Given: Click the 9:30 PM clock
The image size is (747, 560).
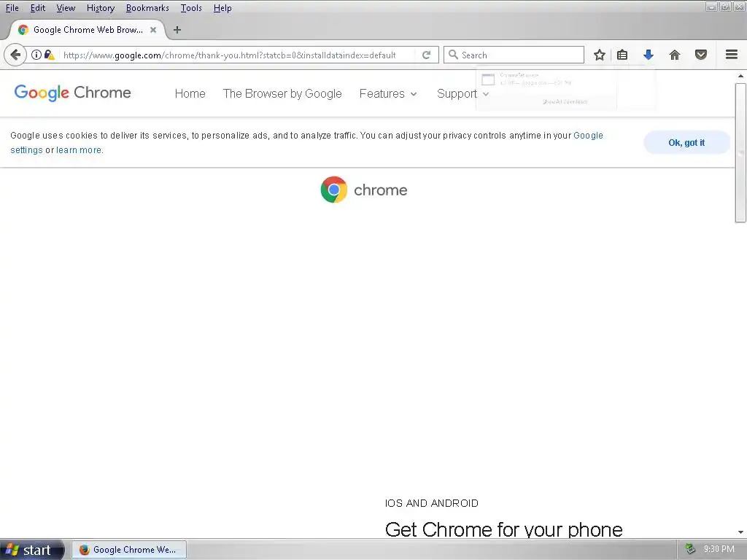Looking at the screenshot, I should tap(719, 549).
